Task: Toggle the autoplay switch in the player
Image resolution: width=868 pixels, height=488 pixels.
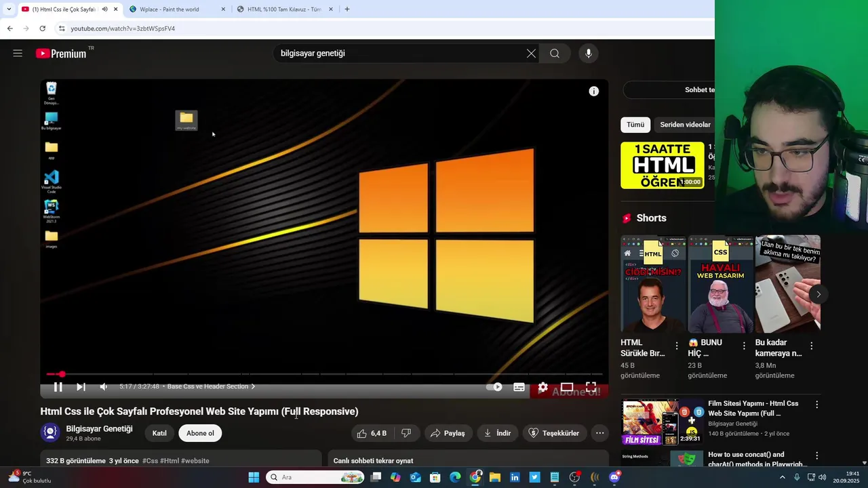Action: (495, 387)
